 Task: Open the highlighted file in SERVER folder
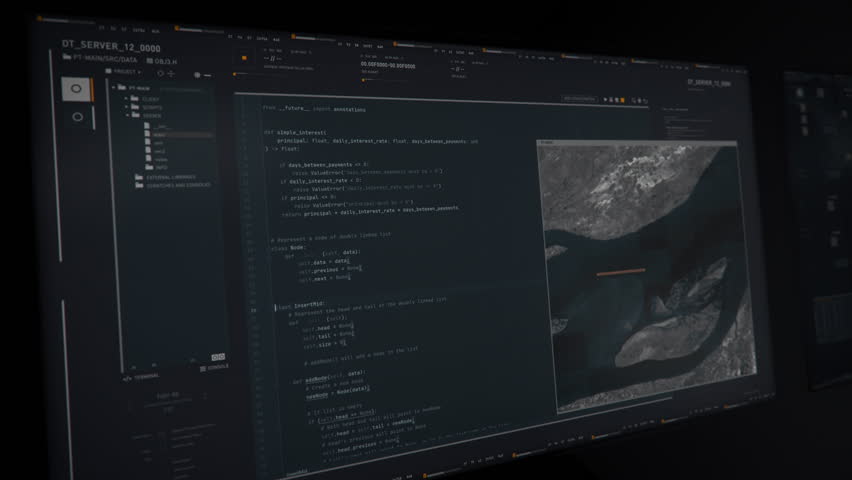tap(178, 134)
